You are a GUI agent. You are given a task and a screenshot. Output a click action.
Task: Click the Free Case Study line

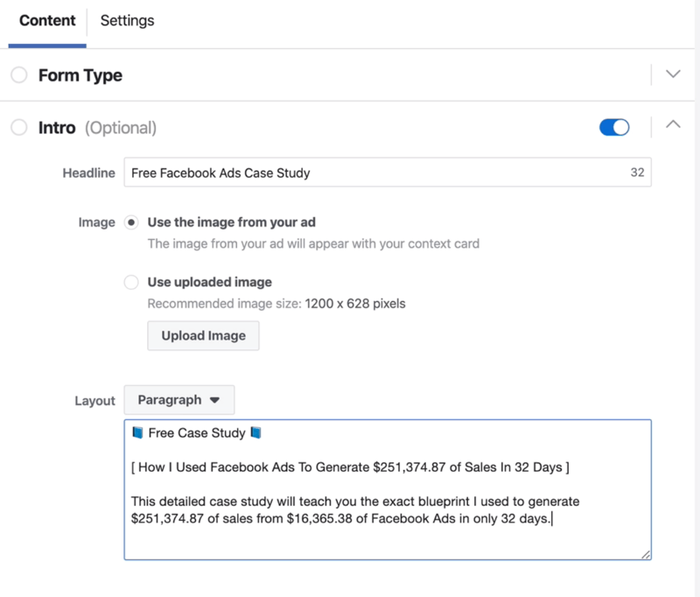196,432
